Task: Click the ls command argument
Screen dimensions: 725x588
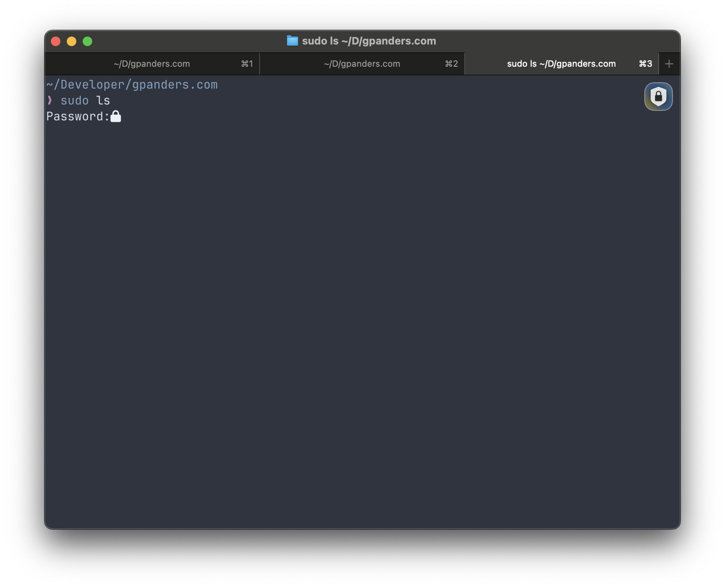Action: 103,101
